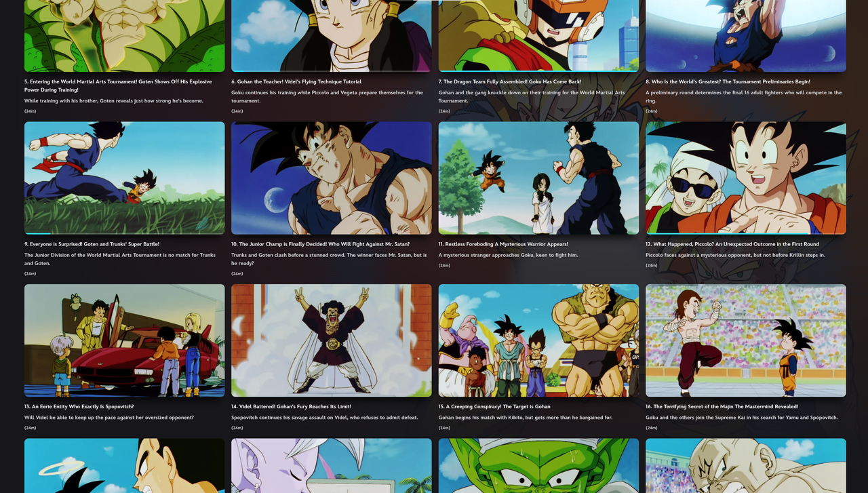The image size is (868, 493).
Task: Open title '12. What Happened, Piccolo?'
Action: pyautogui.click(x=732, y=244)
